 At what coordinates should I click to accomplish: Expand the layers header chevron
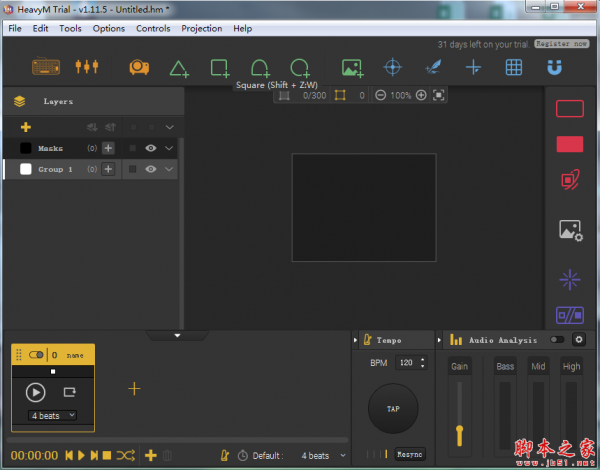[x=170, y=127]
